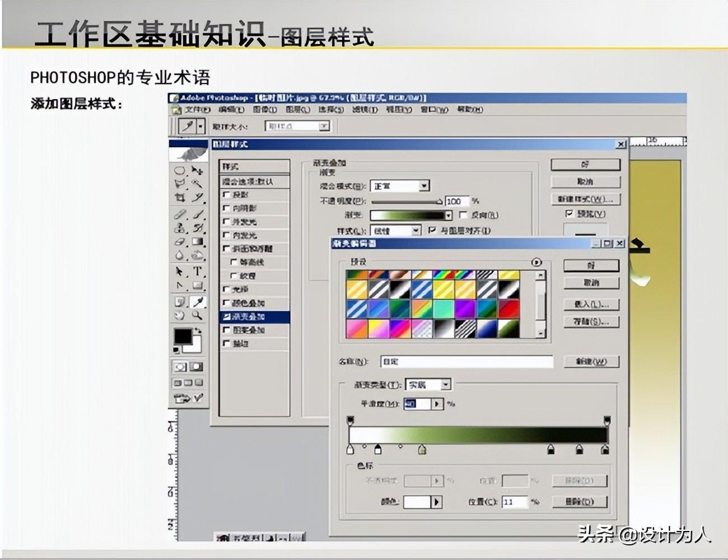Click the 位置(C) location field showing 11
728x560 pixels.
tap(515, 502)
